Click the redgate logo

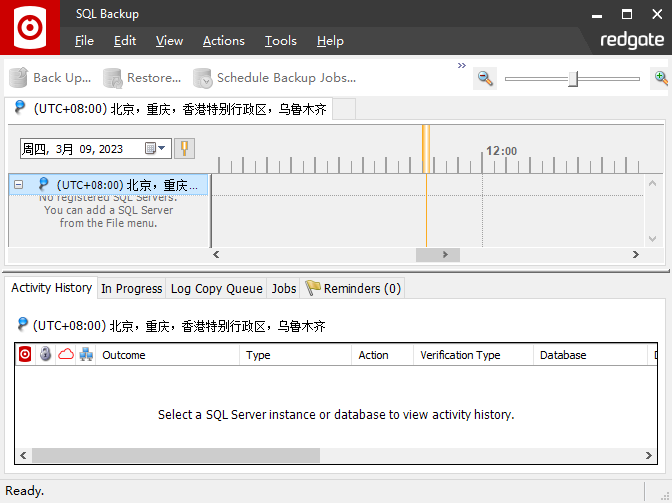tap(632, 40)
